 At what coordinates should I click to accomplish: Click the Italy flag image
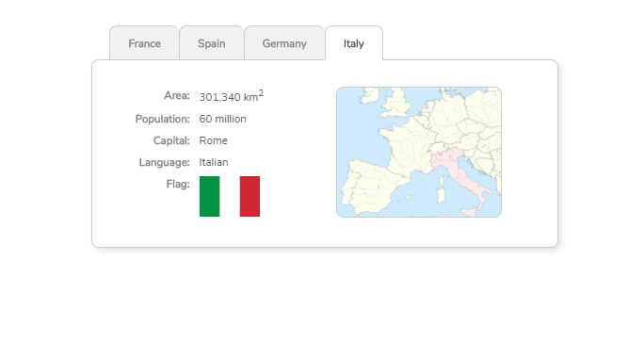(x=230, y=197)
